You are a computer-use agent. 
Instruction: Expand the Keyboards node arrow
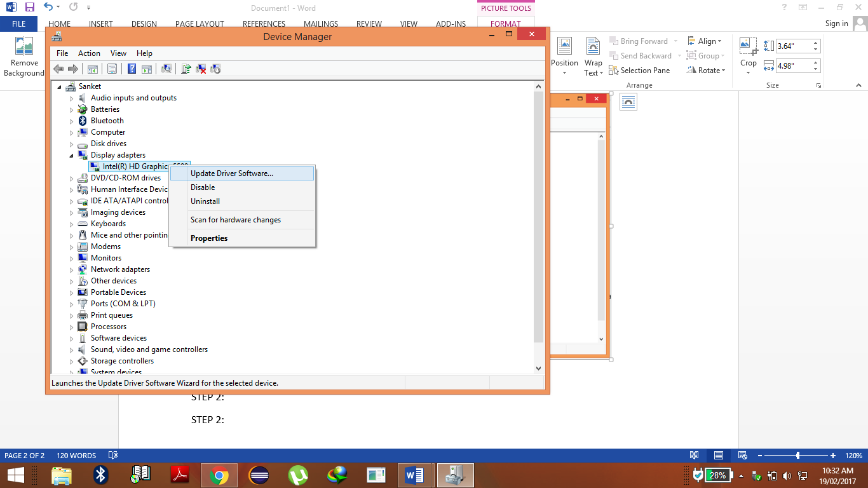point(72,224)
